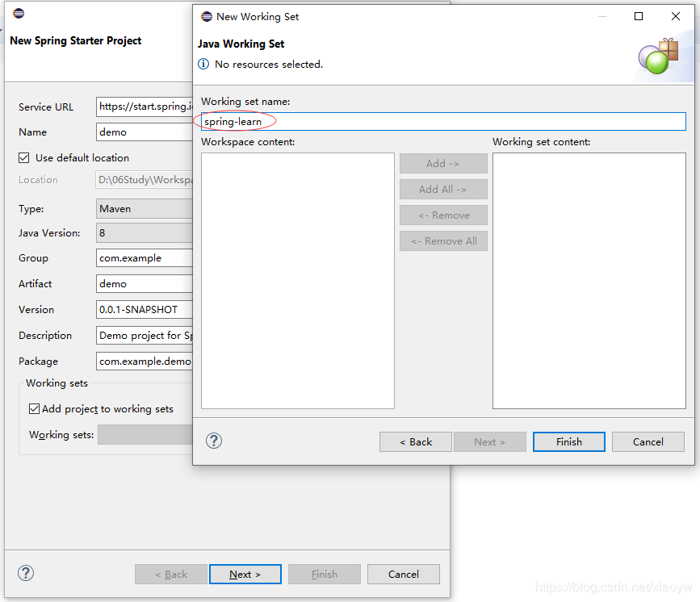
Task: Open the Java Version dropdown showing 8
Action: pos(145,233)
